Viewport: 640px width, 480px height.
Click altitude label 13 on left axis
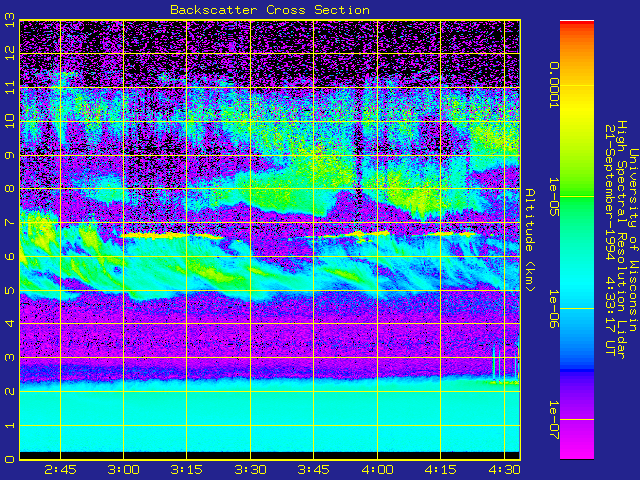click(x=10, y=20)
